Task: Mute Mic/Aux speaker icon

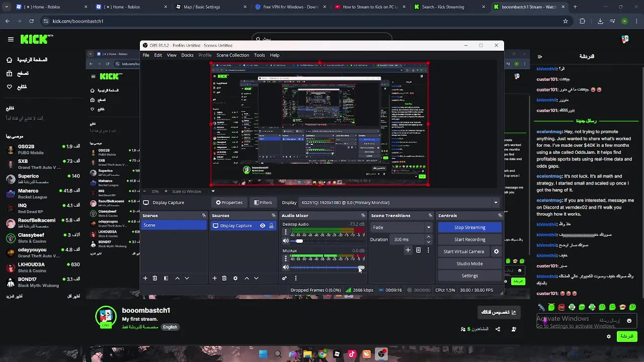Action: coord(285,267)
